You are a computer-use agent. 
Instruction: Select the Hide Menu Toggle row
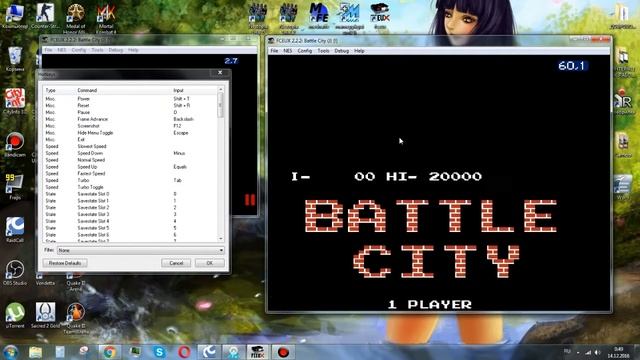130,133
